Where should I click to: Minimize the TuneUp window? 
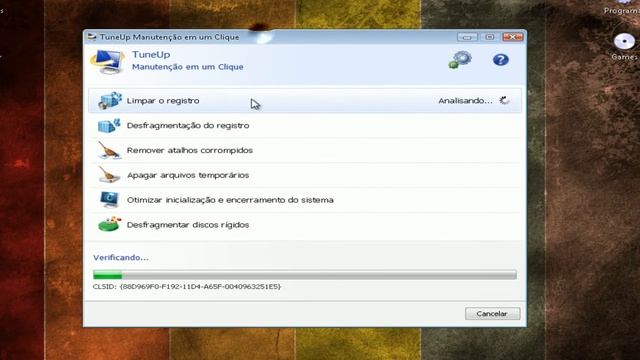point(467,37)
